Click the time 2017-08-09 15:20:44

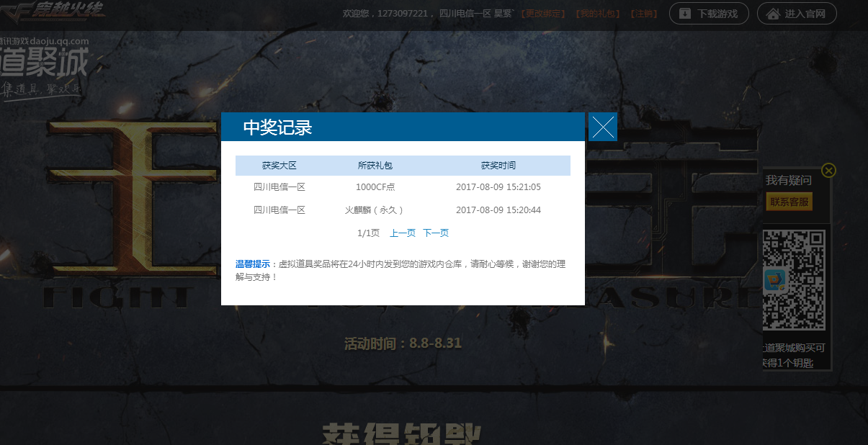pos(498,210)
